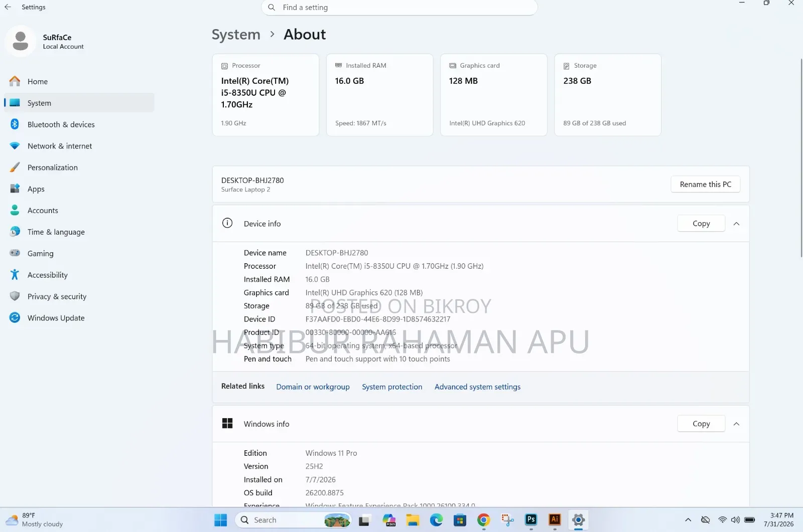Select the Processor summary card
This screenshot has width=803, height=532.
265,95
